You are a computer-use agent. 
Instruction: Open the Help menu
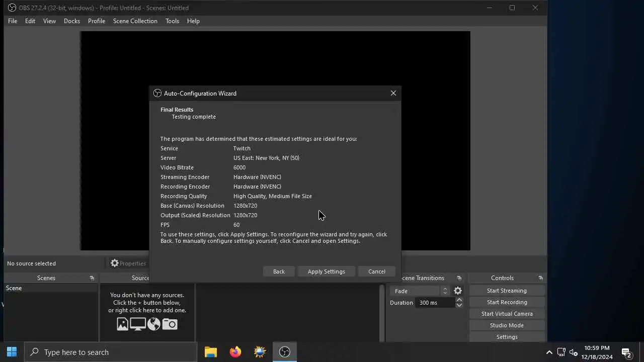coord(193,21)
